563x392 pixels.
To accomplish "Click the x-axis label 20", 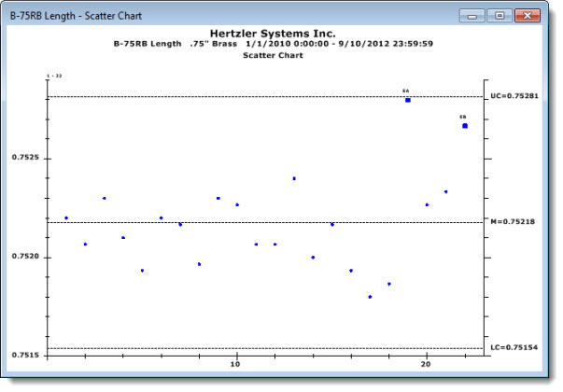I will click(427, 366).
